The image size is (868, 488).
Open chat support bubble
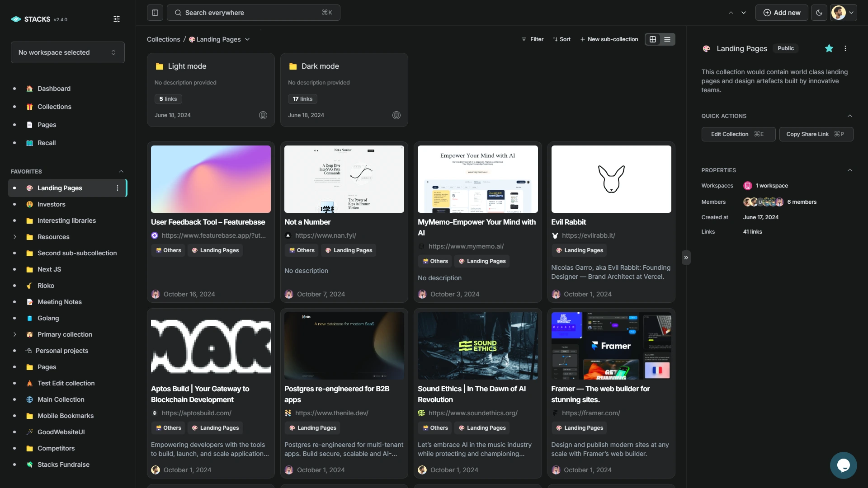pyautogui.click(x=843, y=465)
